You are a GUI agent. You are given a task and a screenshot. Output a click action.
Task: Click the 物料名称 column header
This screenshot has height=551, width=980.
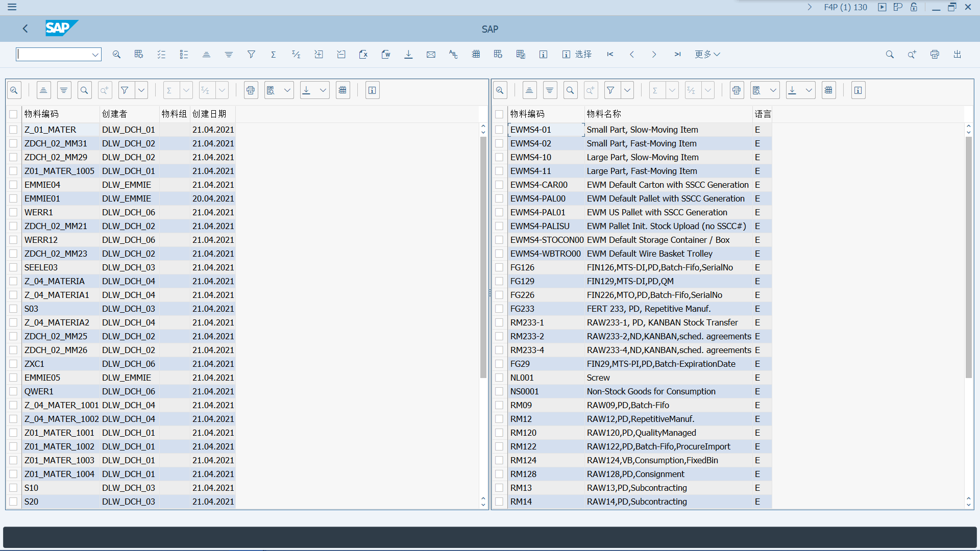tap(604, 114)
